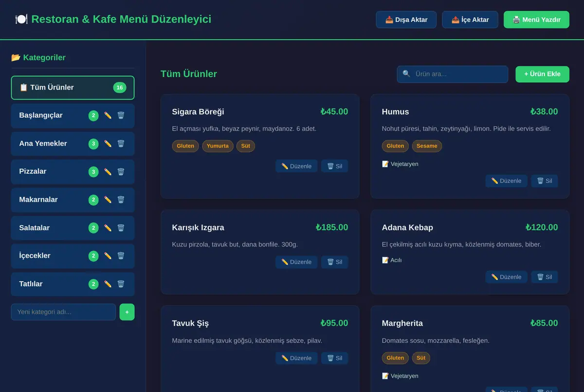Image resolution: width=584 pixels, height=392 pixels.
Task: Edit the Tatlılar category
Action: (108, 284)
